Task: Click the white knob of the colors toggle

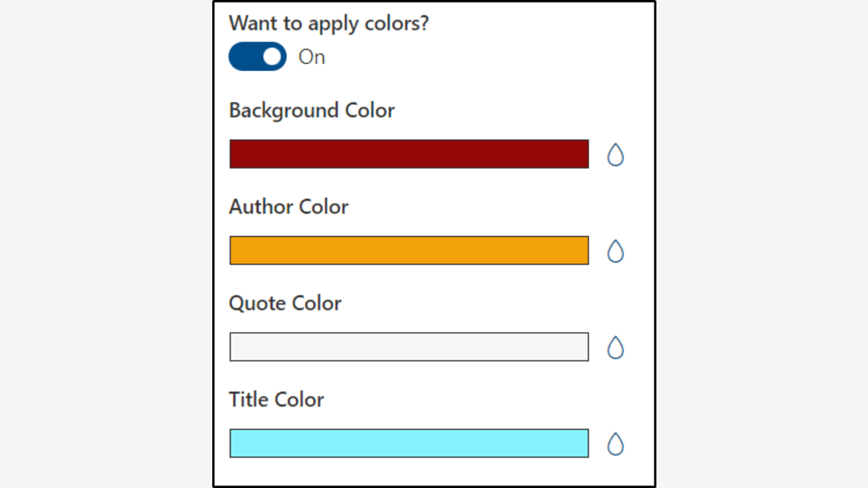Action: coord(272,57)
